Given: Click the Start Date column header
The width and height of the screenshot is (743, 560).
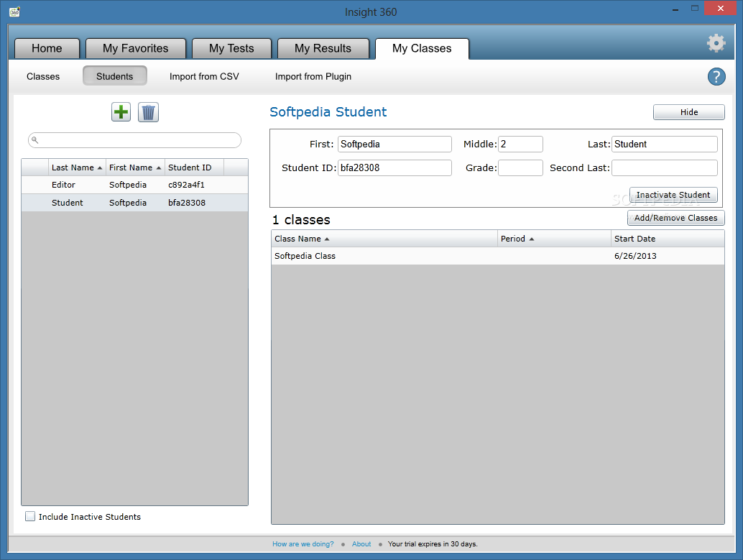Looking at the screenshot, I should point(667,239).
